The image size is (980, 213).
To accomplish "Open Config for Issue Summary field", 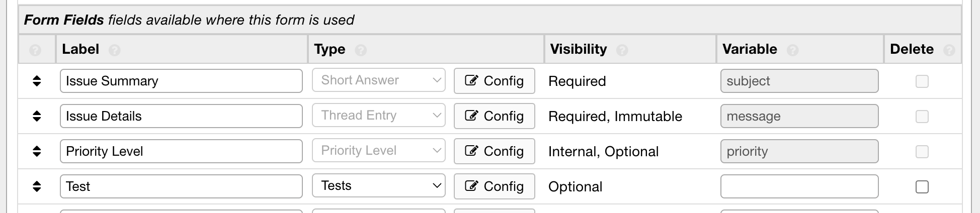I will click(494, 81).
